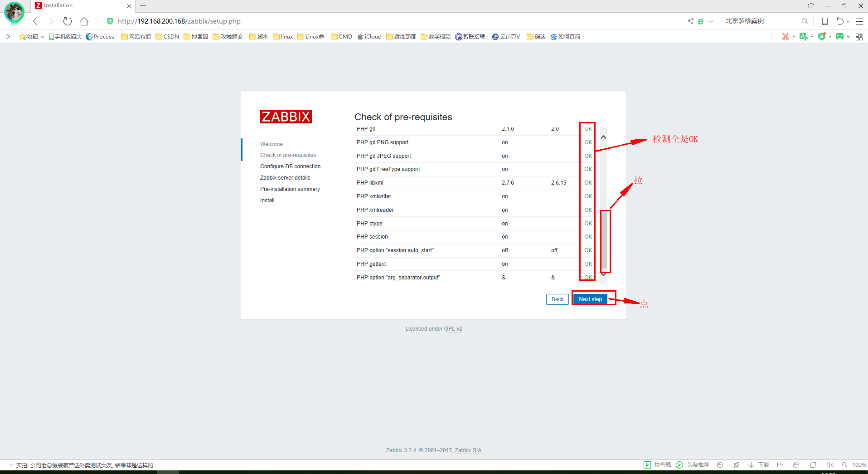The width and height of the screenshot is (868, 474).
Task: Click the status bar news headline link
Action: [85, 465]
